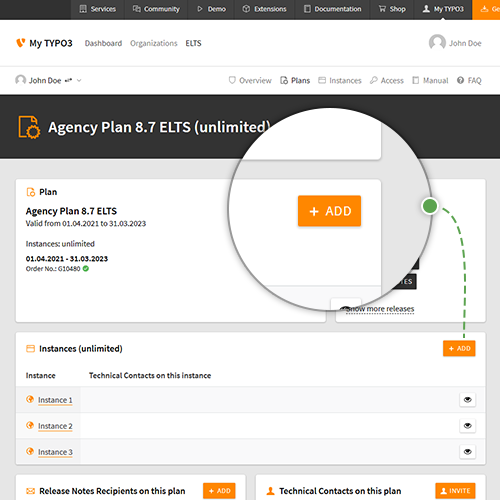Invite a technical contact with the INVITE button
Viewport: 500px width, 500px height.
pyautogui.click(x=455, y=491)
